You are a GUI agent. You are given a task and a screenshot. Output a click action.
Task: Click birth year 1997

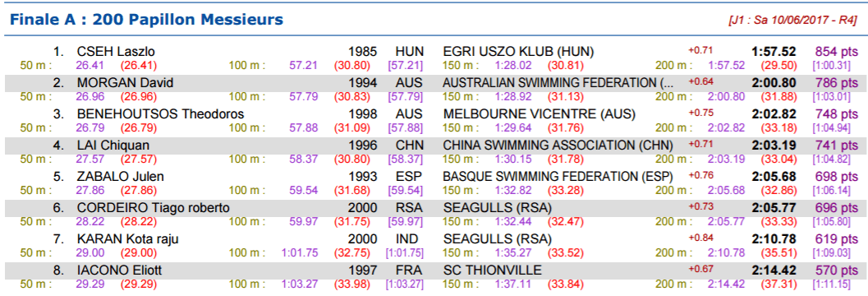pos(363,271)
